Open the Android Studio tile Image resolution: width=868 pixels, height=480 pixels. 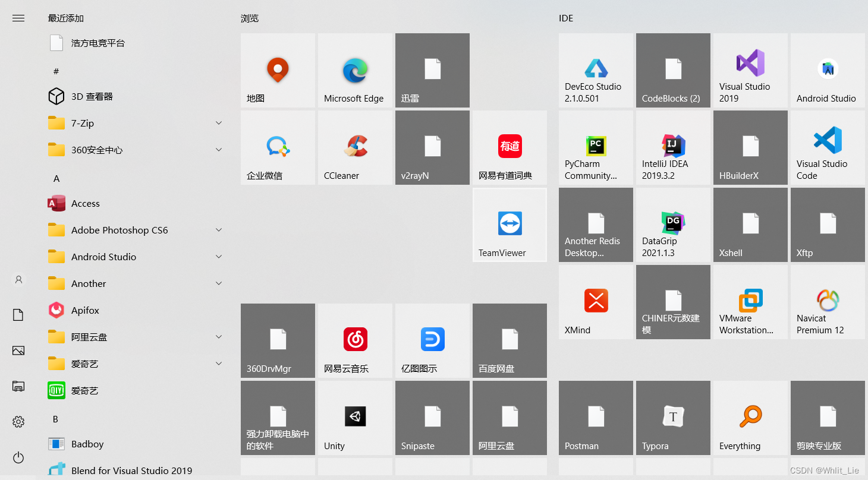click(828, 70)
